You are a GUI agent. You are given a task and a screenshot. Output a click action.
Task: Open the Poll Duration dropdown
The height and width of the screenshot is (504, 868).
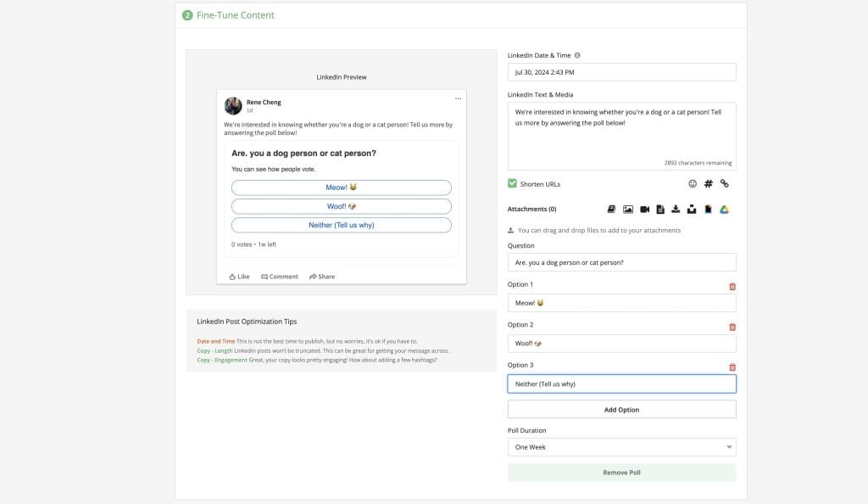tap(621, 446)
